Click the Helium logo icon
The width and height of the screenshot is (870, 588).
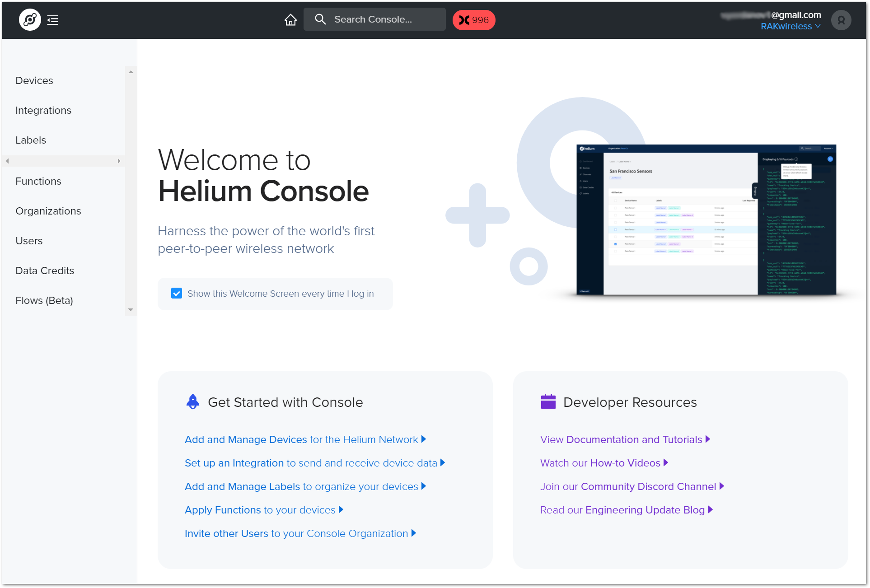click(30, 20)
